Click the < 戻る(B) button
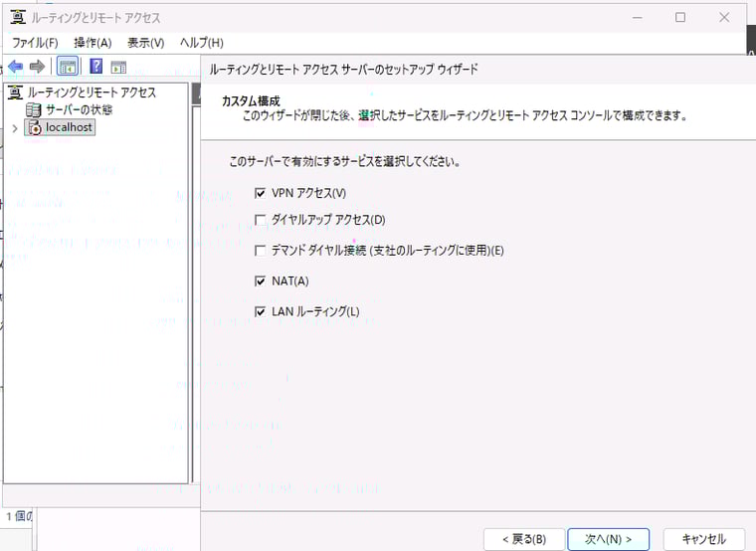 pos(524,539)
